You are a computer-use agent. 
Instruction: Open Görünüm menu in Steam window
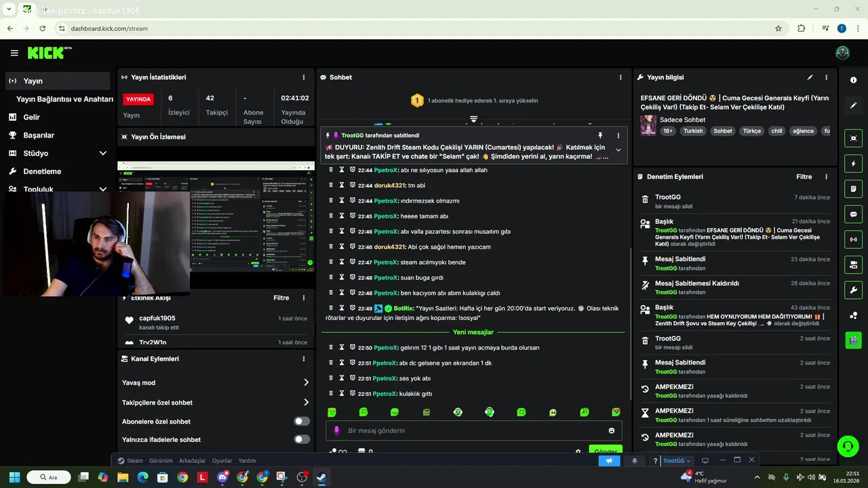click(x=161, y=461)
